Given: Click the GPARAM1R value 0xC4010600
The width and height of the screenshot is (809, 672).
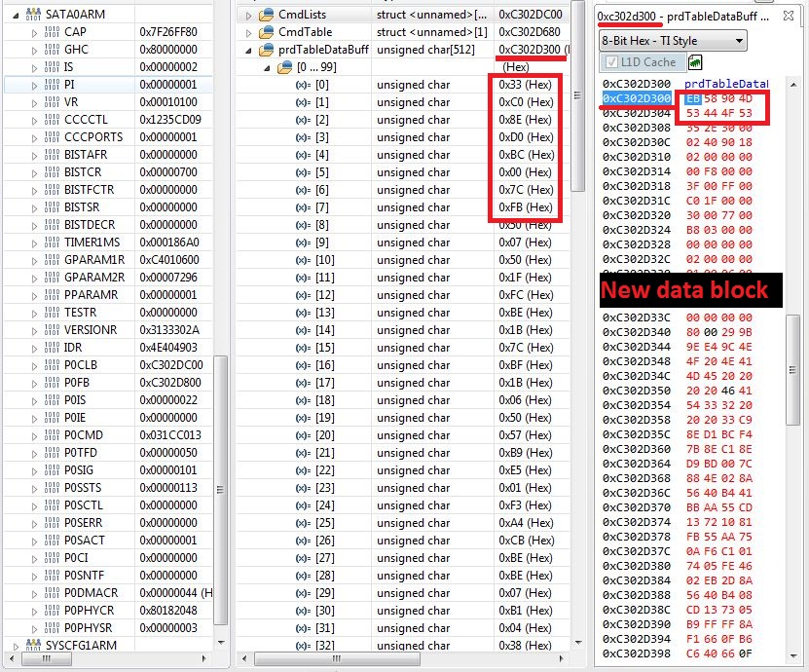Looking at the screenshot, I should tap(169, 260).
